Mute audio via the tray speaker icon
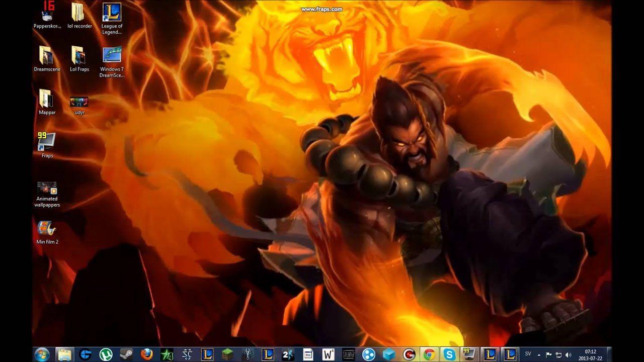The height and width of the screenshot is (362, 644). [568, 353]
